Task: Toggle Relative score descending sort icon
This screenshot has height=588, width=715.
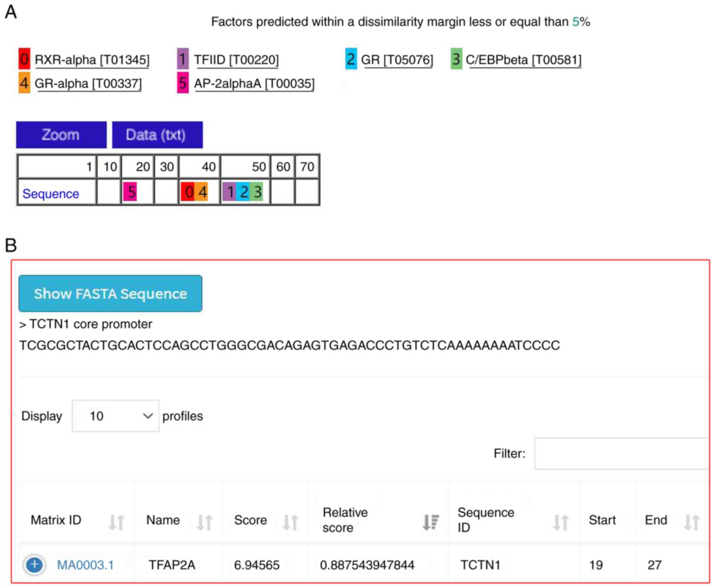Action: pyautogui.click(x=430, y=522)
